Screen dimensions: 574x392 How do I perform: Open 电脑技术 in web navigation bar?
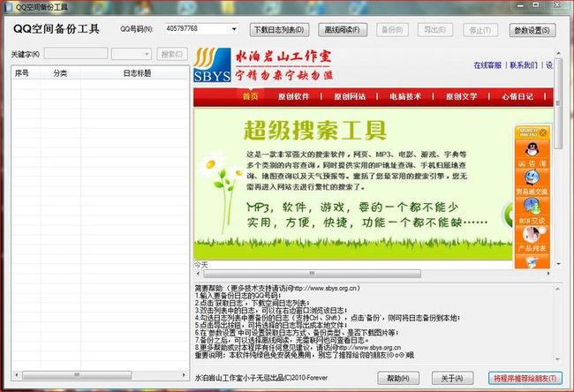[x=405, y=96]
